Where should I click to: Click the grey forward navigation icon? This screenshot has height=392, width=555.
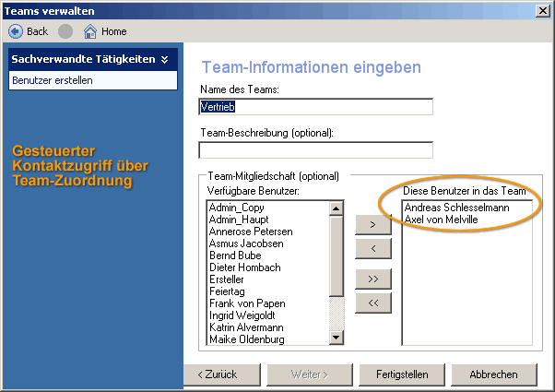click(x=65, y=30)
